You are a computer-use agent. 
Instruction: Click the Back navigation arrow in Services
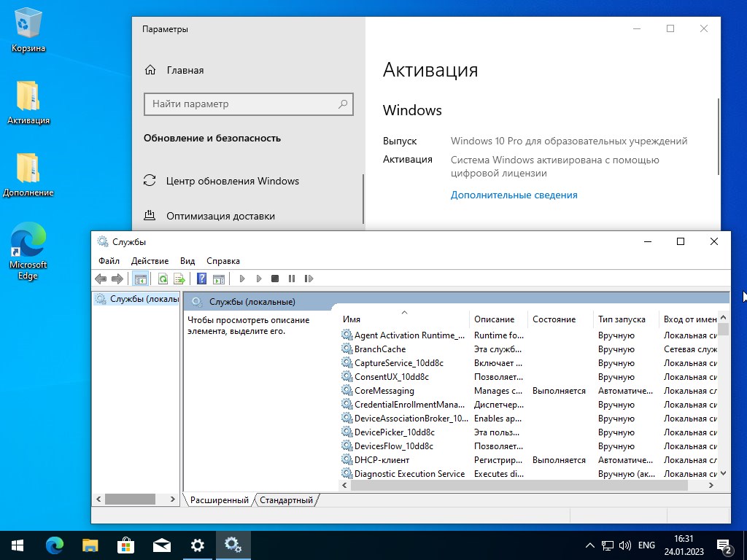pos(101,278)
